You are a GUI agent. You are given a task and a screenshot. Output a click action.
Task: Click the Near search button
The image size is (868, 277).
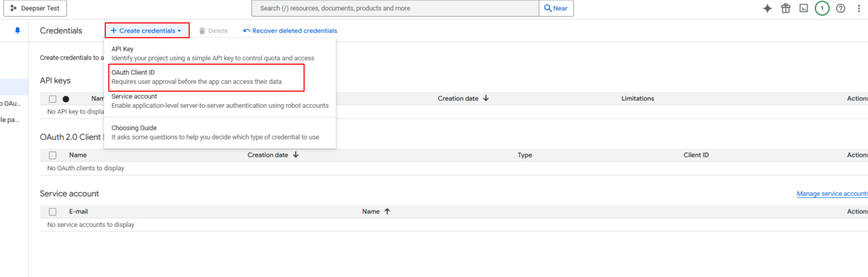[x=556, y=8]
